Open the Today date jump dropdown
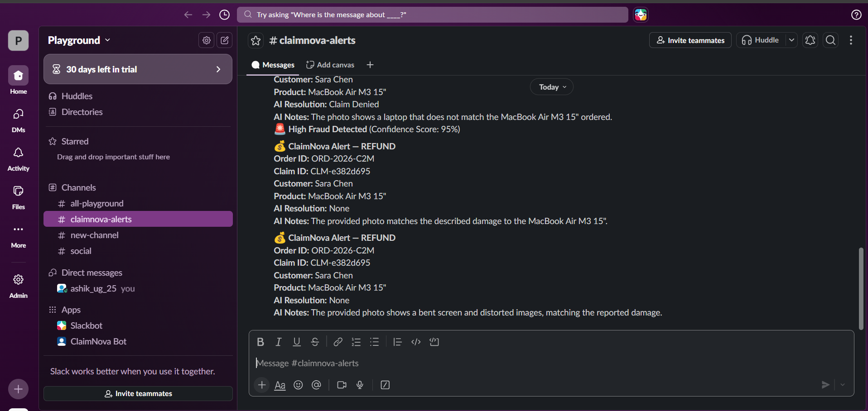Viewport: 868px width, 411px height. (552, 87)
